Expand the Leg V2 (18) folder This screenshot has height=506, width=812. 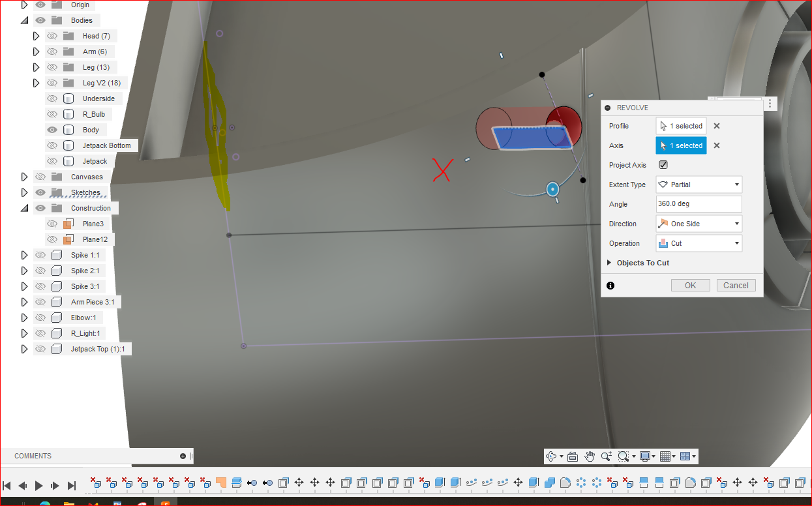click(37, 83)
